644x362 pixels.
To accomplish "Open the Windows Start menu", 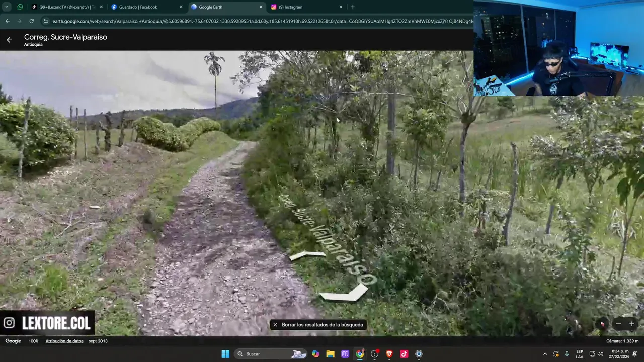I will tap(225, 354).
